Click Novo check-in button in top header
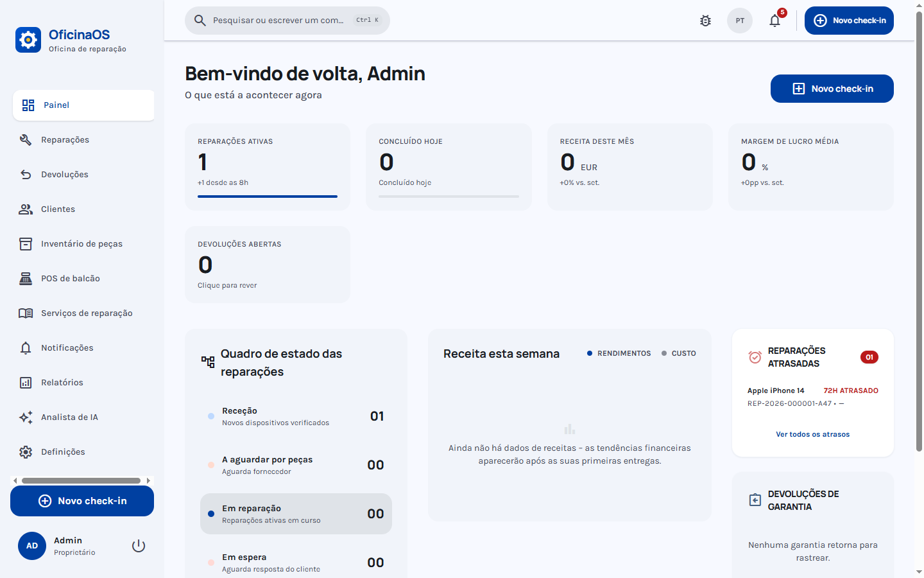This screenshot has height=578, width=924. 849,21
